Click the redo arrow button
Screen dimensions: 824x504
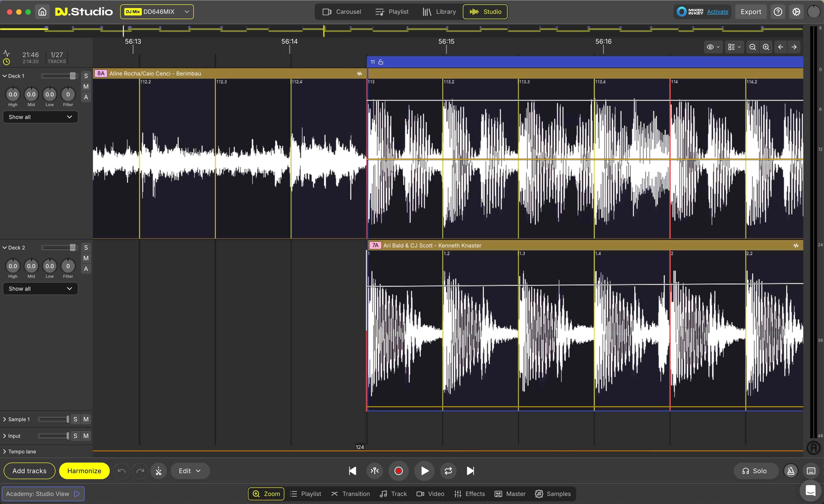pyautogui.click(x=140, y=471)
